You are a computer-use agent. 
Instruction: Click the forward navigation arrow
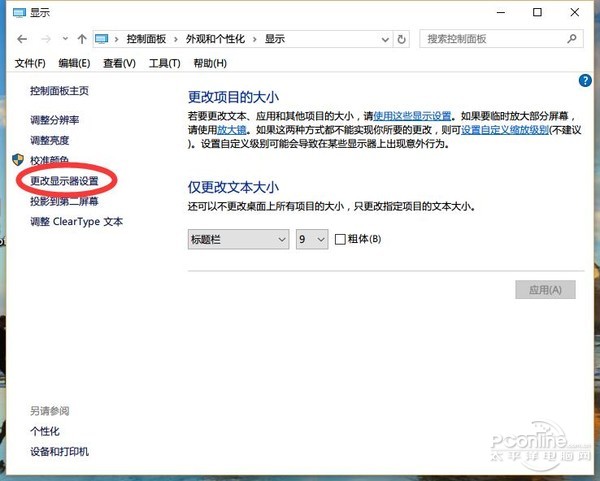(46, 39)
